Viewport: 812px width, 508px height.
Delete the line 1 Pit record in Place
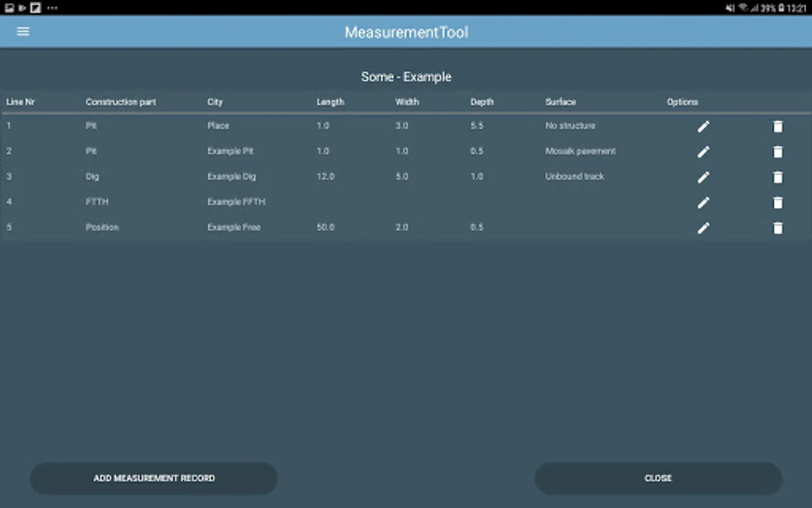pos(778,126)
